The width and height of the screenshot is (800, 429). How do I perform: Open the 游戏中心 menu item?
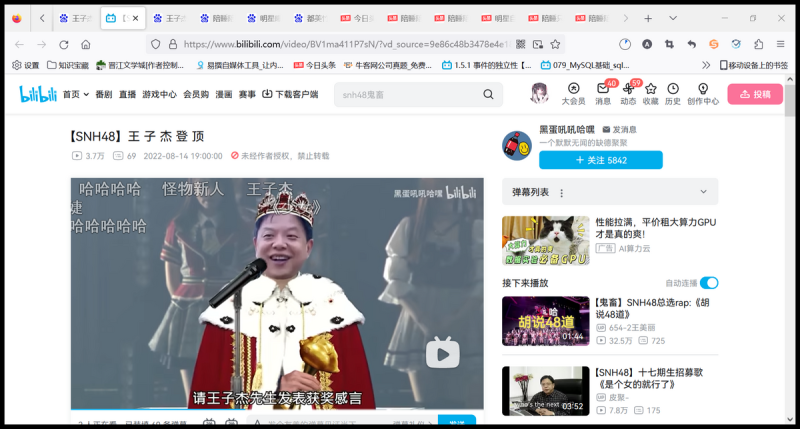click(x=159, y=94)
